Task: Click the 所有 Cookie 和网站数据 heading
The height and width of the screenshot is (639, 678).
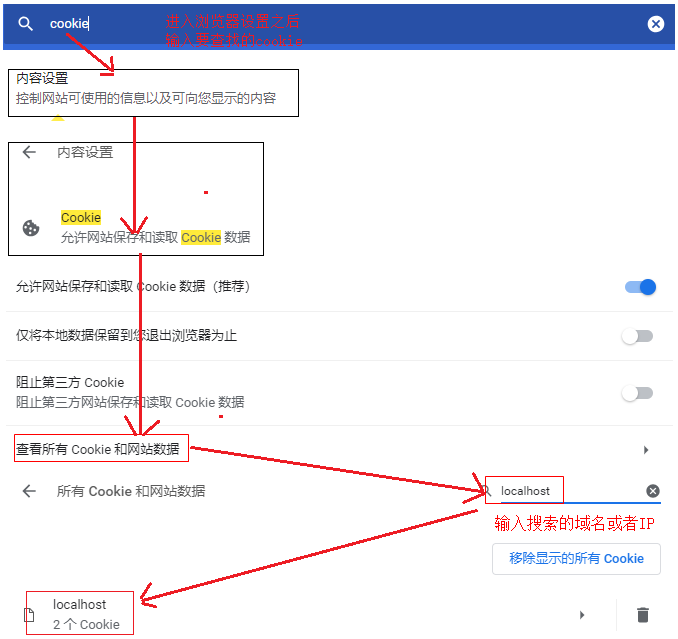Action: click(x=131, y=491)
